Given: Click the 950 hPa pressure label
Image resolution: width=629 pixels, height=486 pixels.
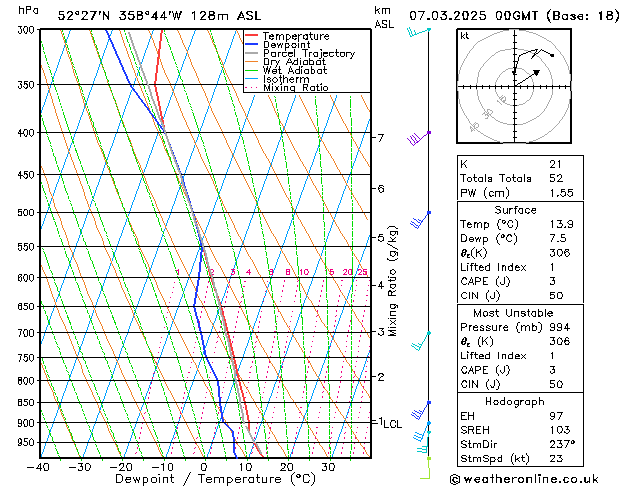Looking at the screenshot, I should (x=28, y=443).
